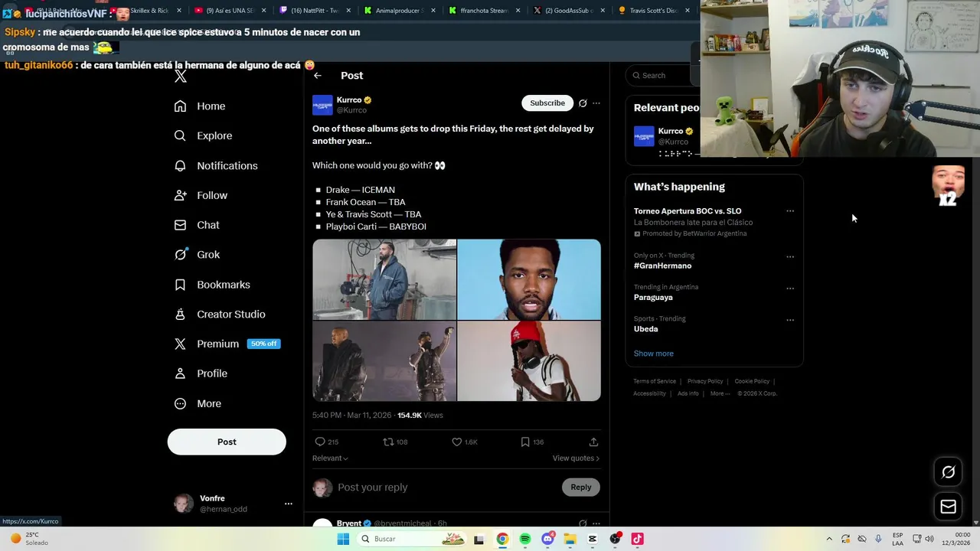Subscribe to Kurrco
Screen dimensions: 980x551
click(547, 103)
